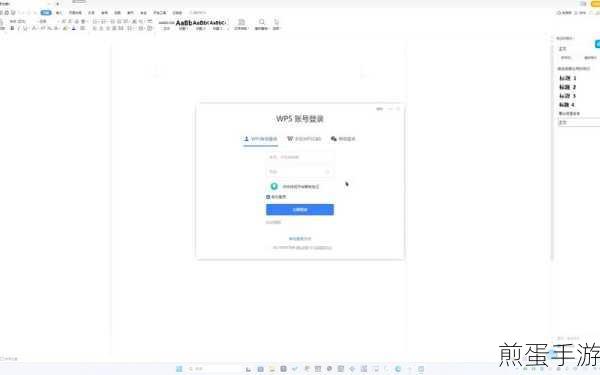Viewport: 600px width, 375px height.
Task: Toggle Bold formatting in ribbon
Action: [x=12, y=28]
